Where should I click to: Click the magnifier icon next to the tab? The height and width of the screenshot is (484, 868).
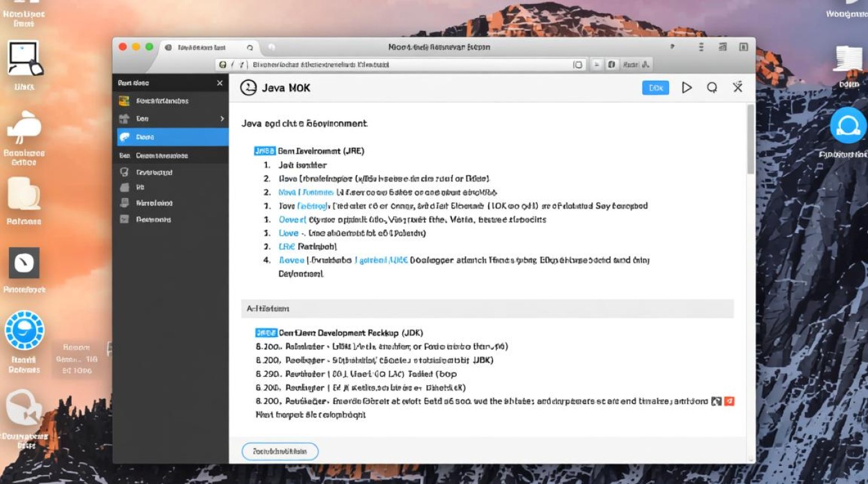[x=250, y=47]
